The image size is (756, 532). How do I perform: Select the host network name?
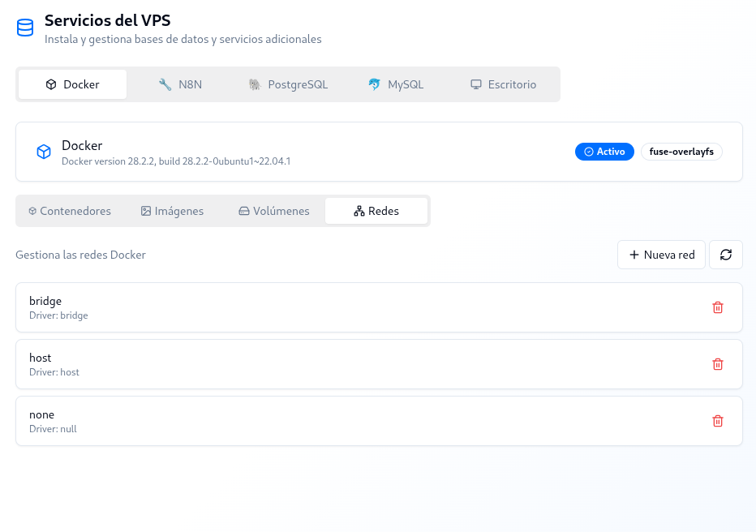click(x=40, y=358)
